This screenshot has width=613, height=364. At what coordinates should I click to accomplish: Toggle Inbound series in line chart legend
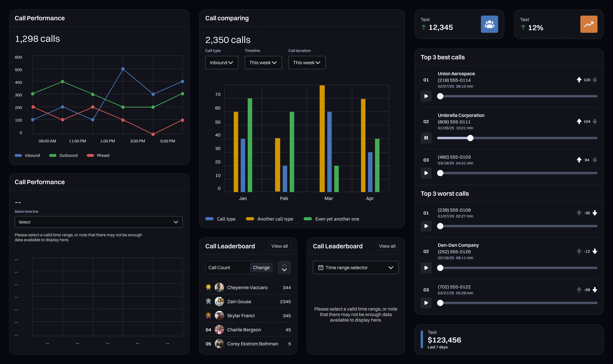pos(27,156)
